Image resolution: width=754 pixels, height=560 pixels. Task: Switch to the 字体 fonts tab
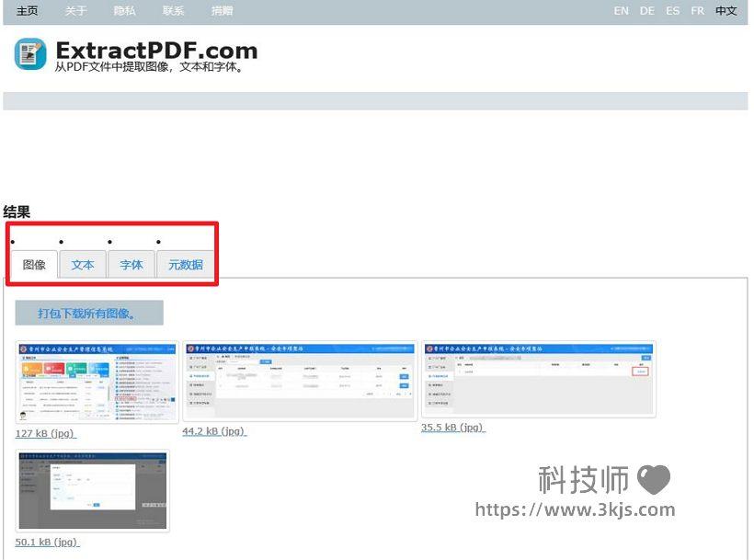pyautogui.click(x=131, y=265)
